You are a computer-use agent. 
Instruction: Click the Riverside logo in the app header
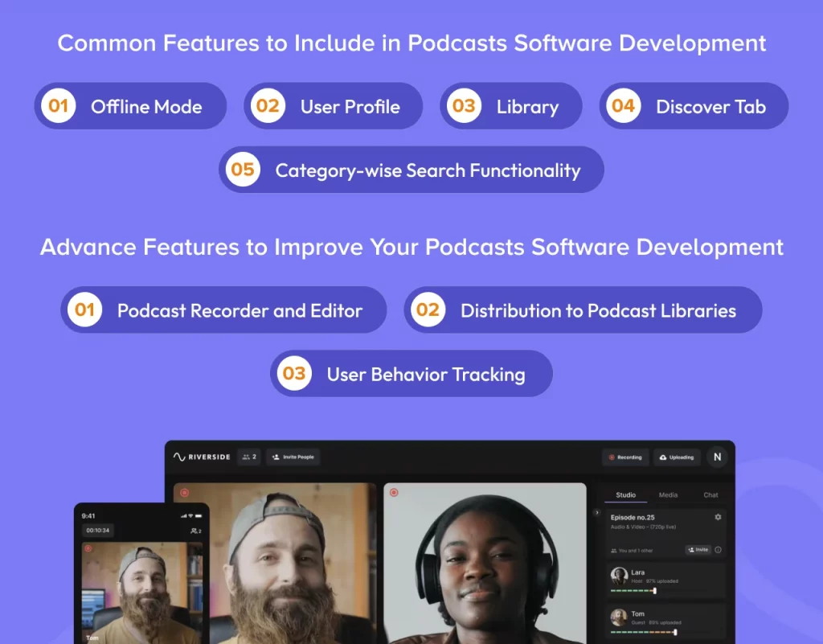click(202, 457)
